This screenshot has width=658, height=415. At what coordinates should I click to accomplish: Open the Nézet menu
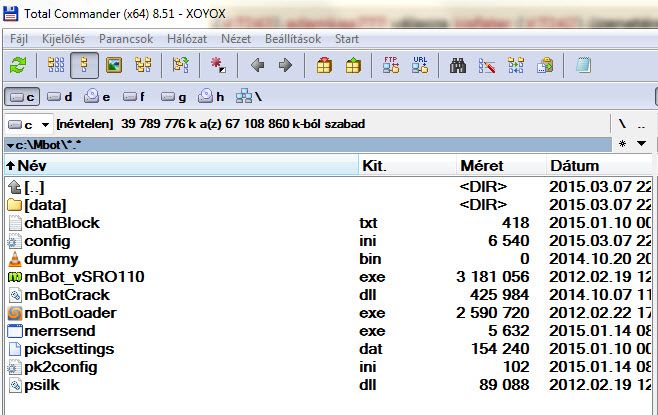click(x=236, y=39)
